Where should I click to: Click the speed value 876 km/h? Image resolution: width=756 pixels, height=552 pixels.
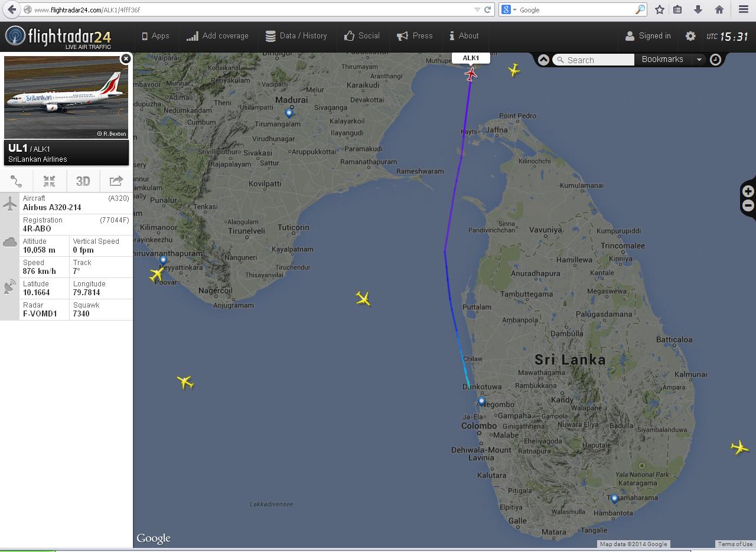point(40,272)
